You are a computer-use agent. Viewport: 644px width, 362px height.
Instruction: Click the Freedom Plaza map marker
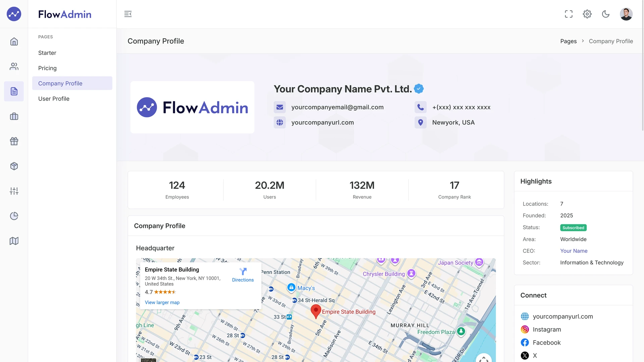(461, 332)
